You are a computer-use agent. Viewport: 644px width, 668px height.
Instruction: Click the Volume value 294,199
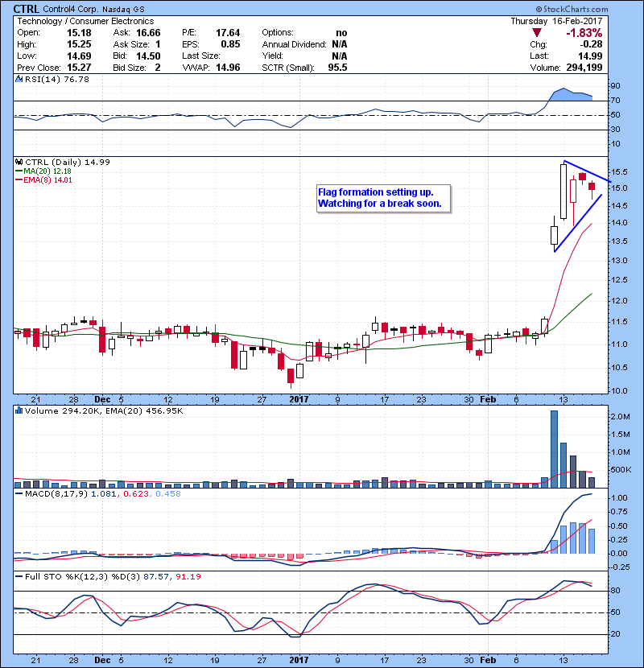(584, 68)
